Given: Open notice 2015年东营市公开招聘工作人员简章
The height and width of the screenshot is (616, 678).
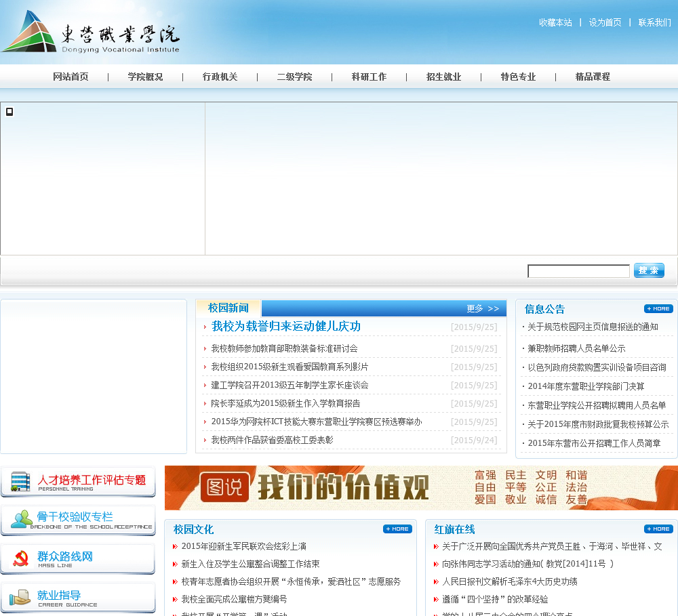Looking at the screenshot, I should pos(594,443).
